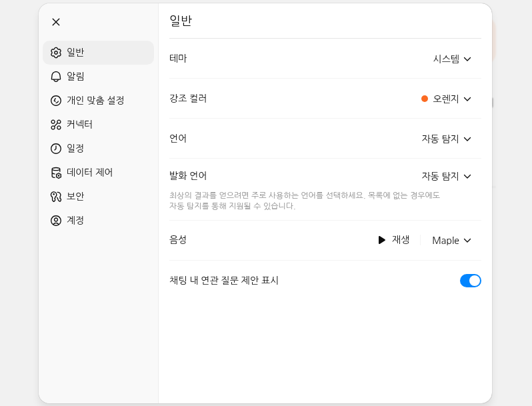Click the database icon for 데이터 제어
Viewport: 532px width, 406px height.
(x=56, y=173)
